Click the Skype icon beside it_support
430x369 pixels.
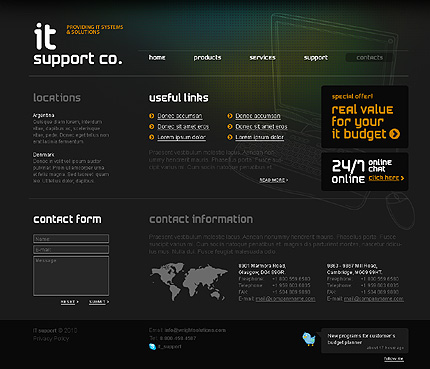pyautogui.click(x=152, y=347)
